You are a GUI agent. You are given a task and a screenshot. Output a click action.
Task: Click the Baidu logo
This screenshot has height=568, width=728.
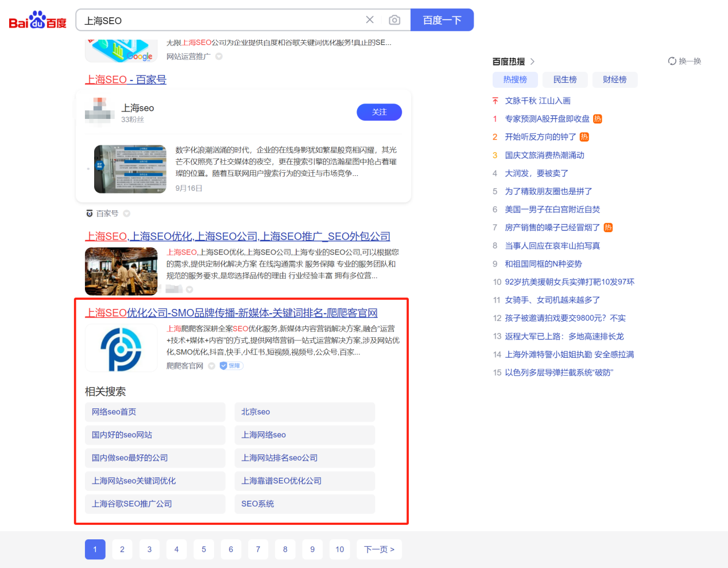coord(37,20)
